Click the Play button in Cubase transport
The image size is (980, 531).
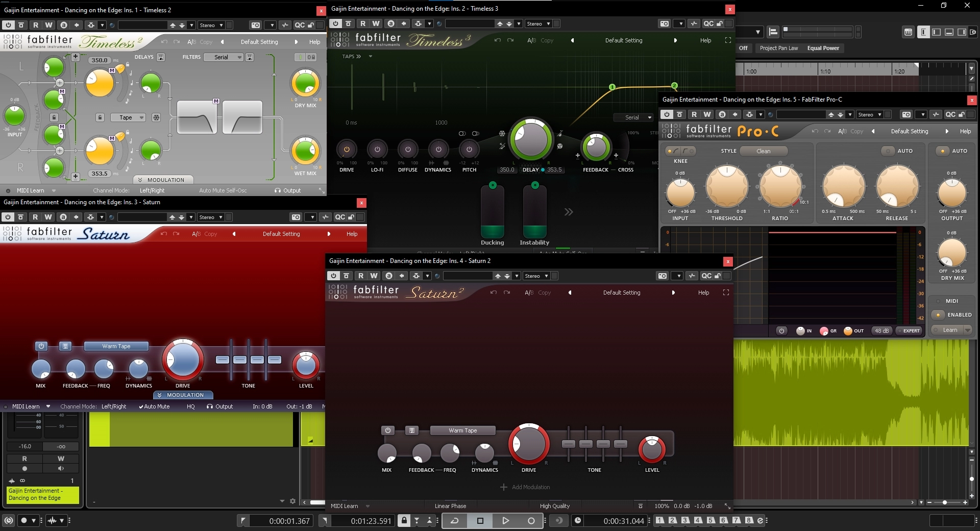pyautogui.click(x=505, y=521)
